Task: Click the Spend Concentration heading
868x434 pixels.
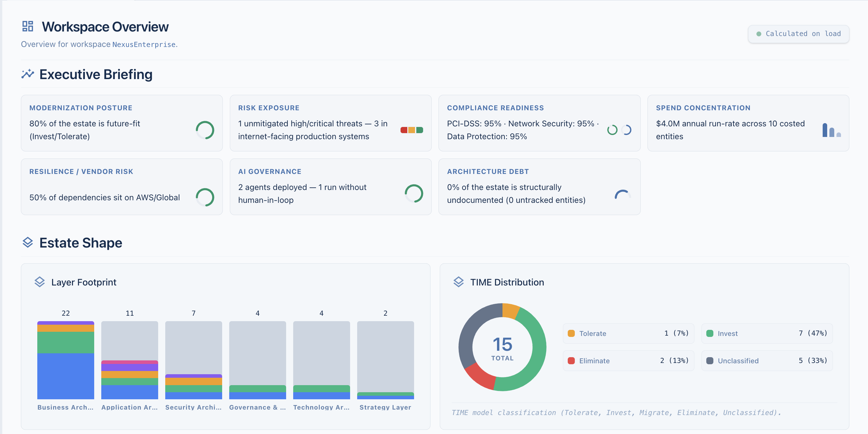Action: (x=703, y=108)
